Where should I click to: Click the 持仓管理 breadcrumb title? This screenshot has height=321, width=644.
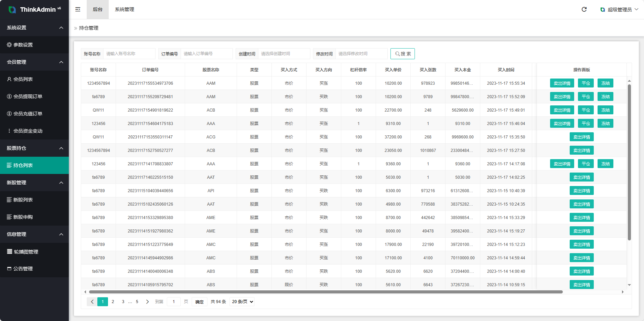point(89,28)
